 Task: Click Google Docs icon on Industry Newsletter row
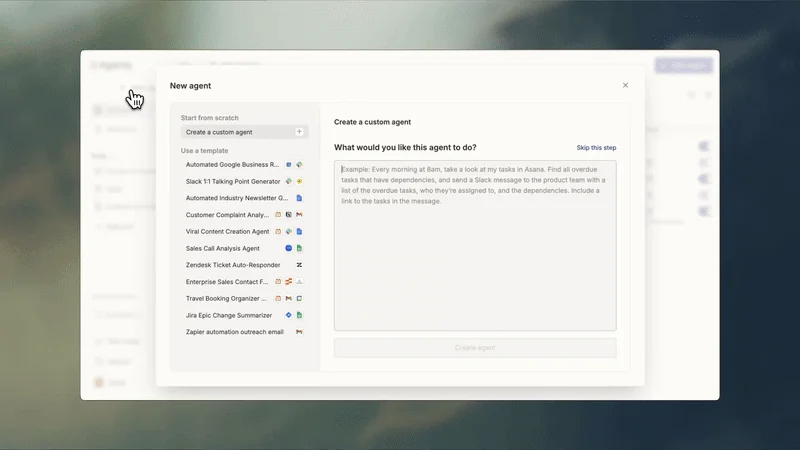(299, 198)
